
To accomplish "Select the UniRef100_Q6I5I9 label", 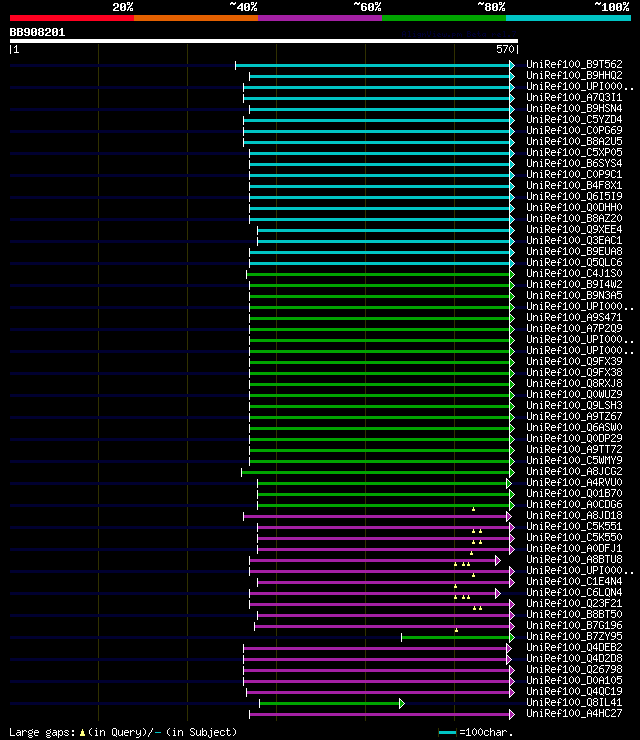I will point(574,196).
